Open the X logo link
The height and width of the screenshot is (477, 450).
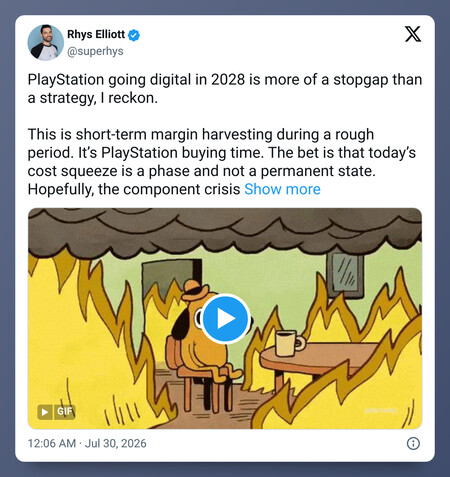pos(413,34)
